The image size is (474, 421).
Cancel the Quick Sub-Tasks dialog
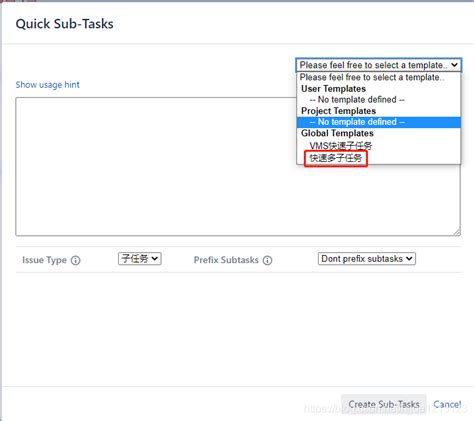(x=447, y=404)
